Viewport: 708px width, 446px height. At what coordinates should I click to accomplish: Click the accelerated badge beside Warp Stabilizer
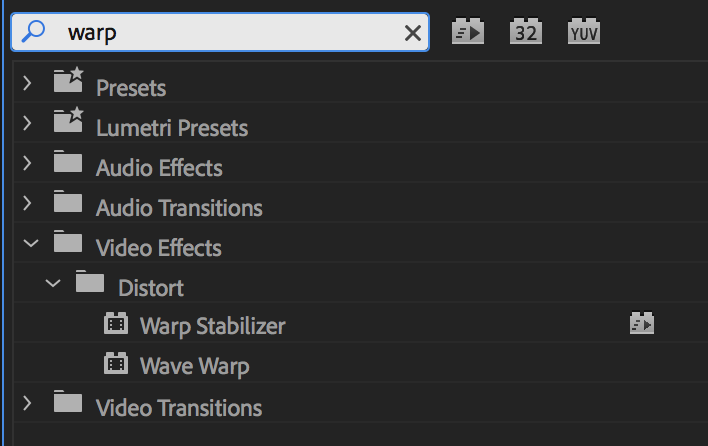641,323
